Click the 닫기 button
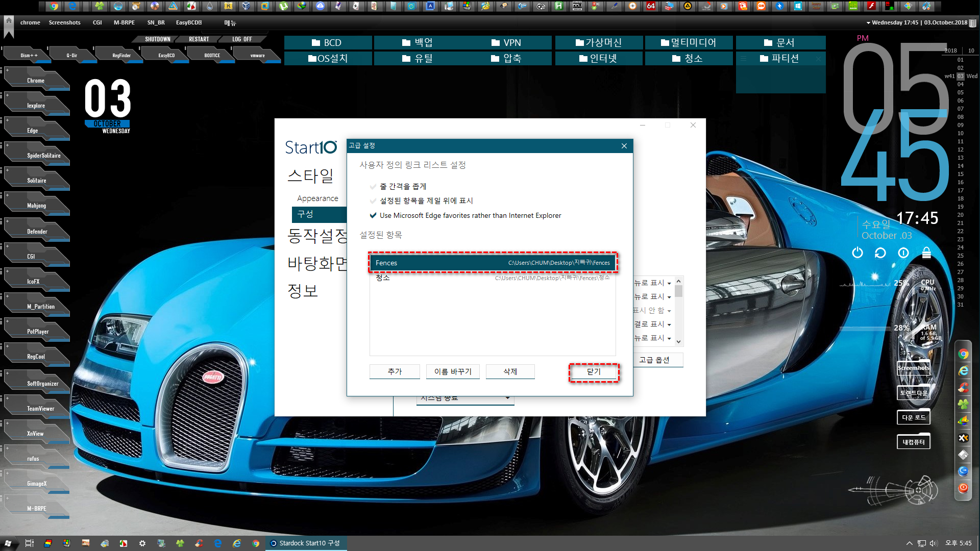 (594, 371)
